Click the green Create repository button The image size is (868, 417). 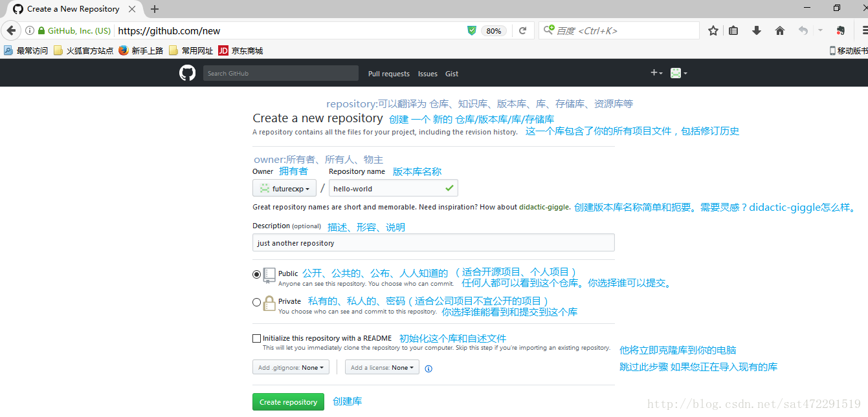[288, 401]
